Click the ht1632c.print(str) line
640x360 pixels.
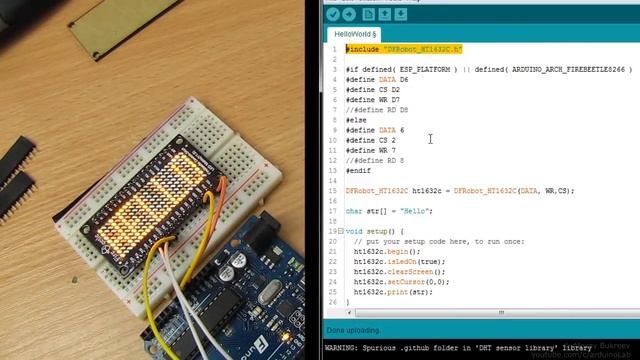(393, 292)
